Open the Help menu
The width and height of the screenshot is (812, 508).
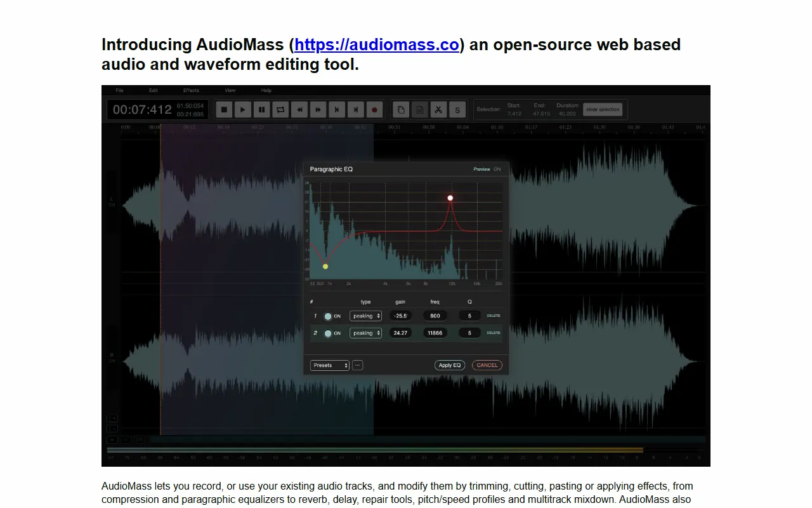pyautogui.click(x=266, y=90)
